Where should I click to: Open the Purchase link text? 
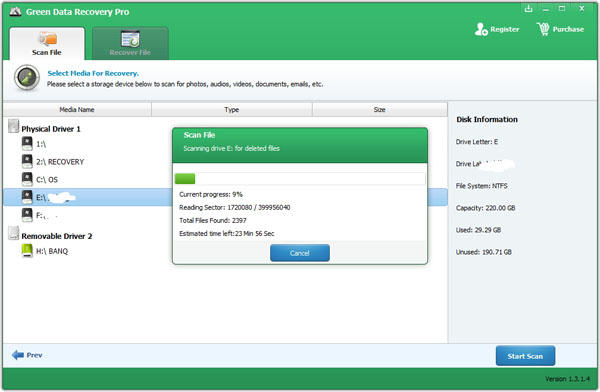568,29
